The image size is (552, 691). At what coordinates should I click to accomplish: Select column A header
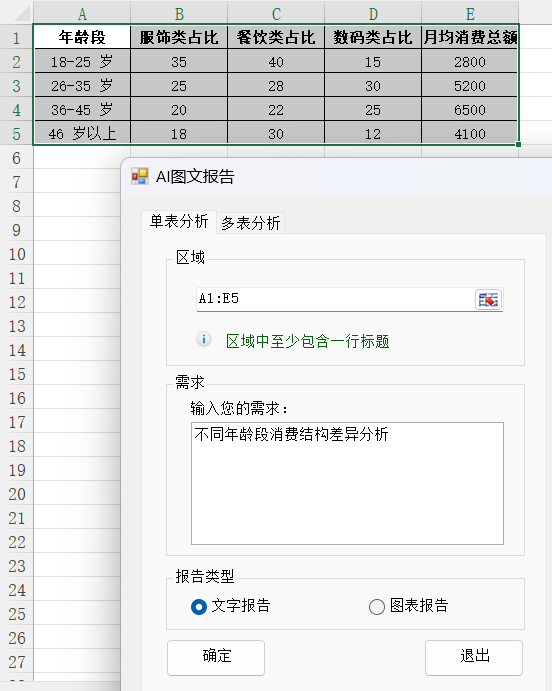(x=82, y=14)
